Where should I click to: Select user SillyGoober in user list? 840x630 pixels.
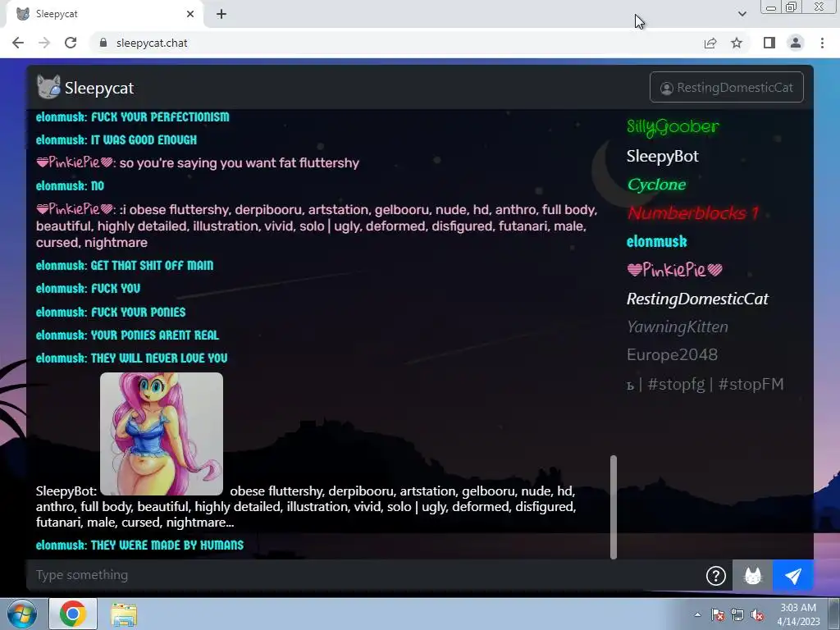(x=673, y=127)
